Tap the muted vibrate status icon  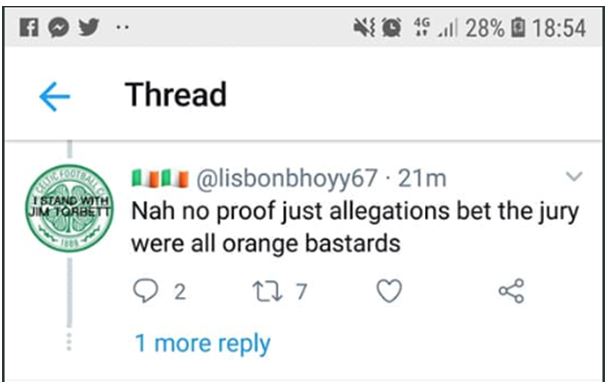point(364,28)
